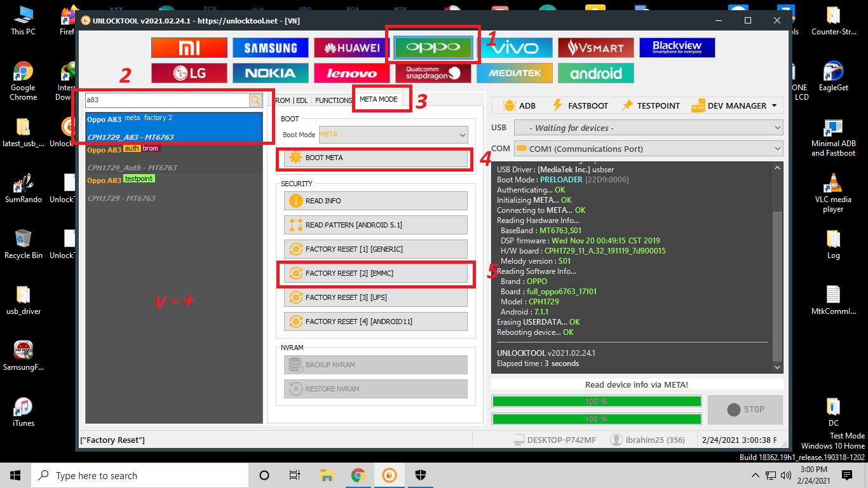Switch to the META MODE tab
Image resolution: width=868 pixels, height=488 pixels.
tap(378, 100)
